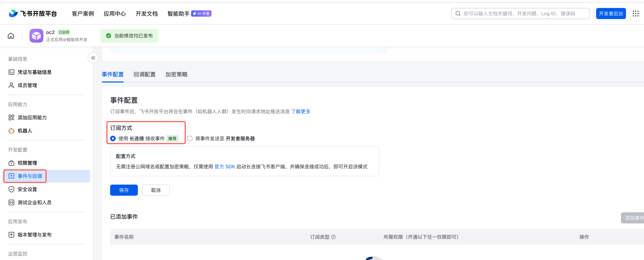The width and height of the screenshot is (644, 260).
Task: Open the 官方 SDK link
Action: point(225,167)
